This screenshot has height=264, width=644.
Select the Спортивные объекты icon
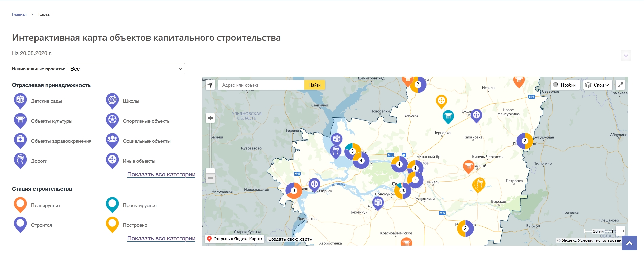pos(112,120)
